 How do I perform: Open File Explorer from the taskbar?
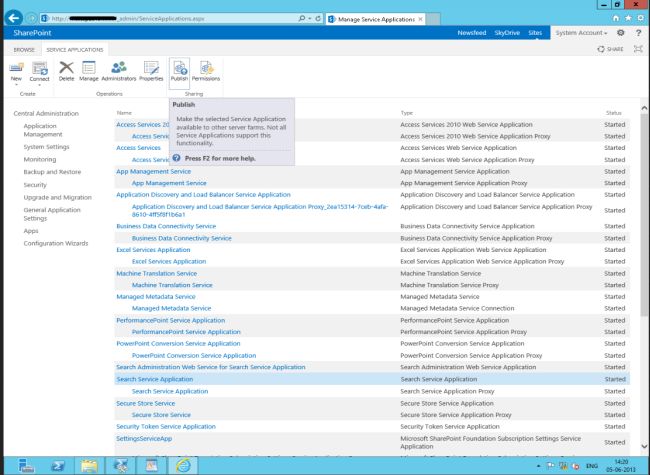point(89,465)
